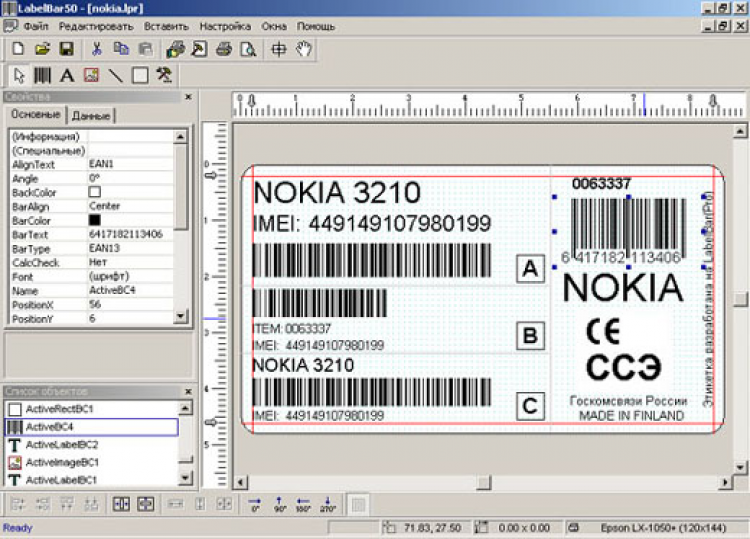
Task: Select the boxed letter A on the label
Action: tap(530, 269)
